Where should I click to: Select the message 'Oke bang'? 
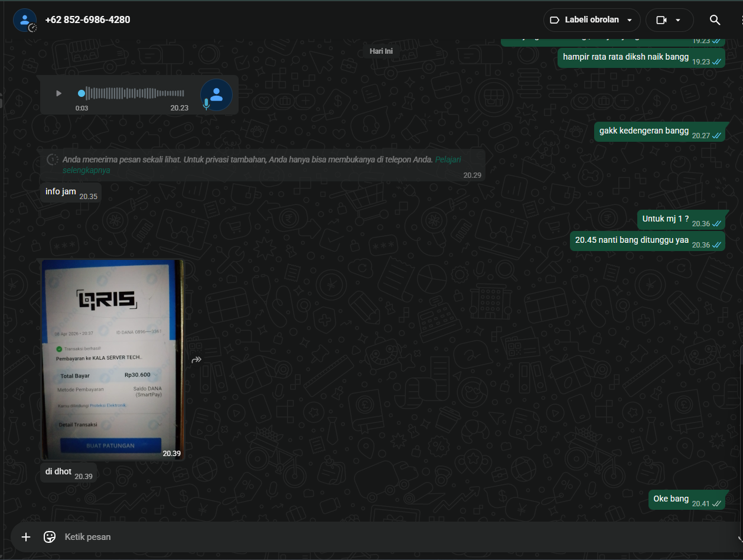pyautogui.click(x=686, y=500)
